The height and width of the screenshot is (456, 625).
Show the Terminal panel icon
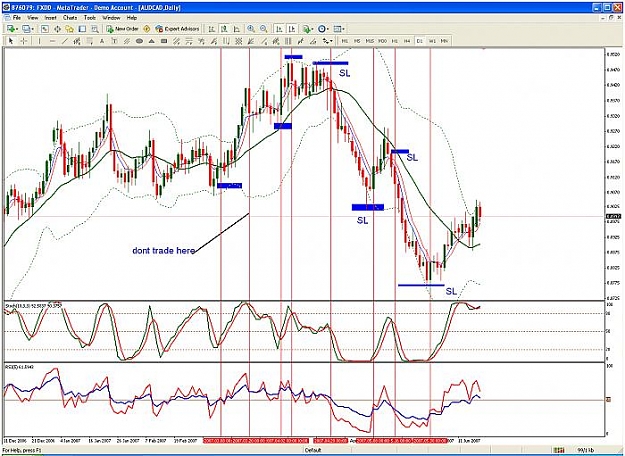point(82,29)
